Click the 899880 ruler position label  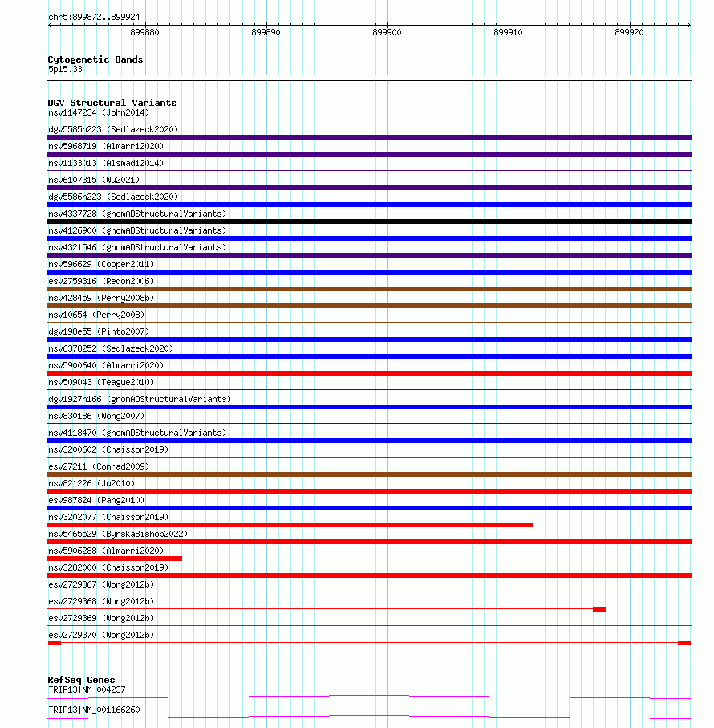point(144,32)
